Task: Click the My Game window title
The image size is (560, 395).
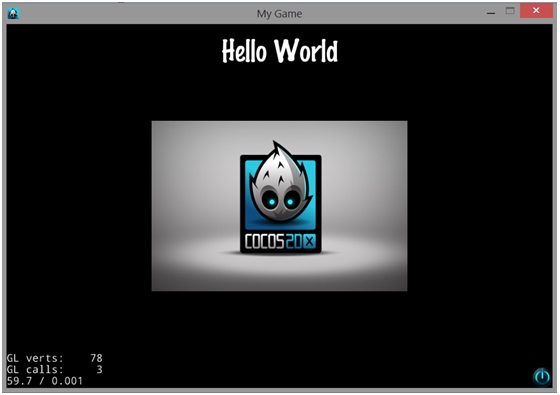Action: (x=279, y=14)
